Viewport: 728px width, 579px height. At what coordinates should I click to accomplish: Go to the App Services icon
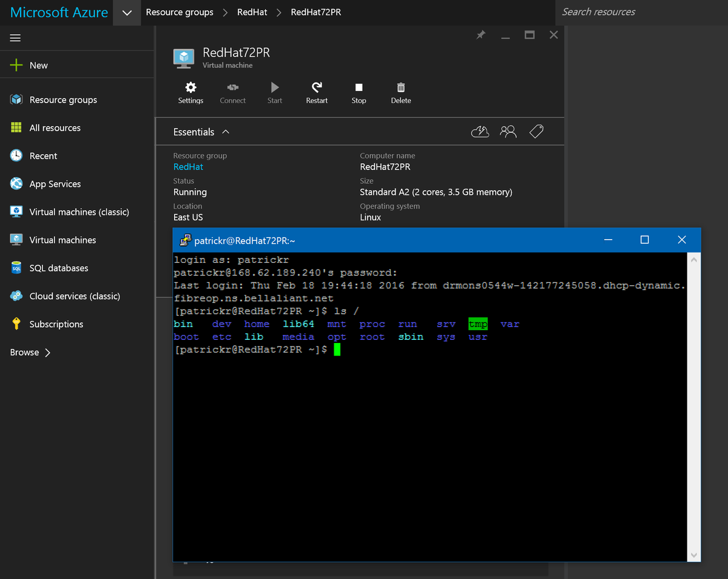(x=16, y=183)
